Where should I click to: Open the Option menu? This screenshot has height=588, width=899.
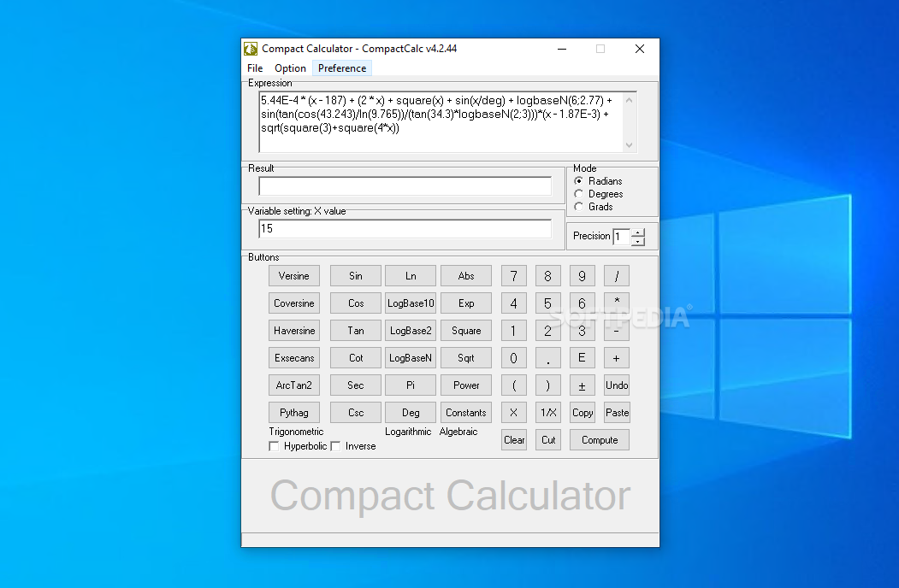pos(290,68)
